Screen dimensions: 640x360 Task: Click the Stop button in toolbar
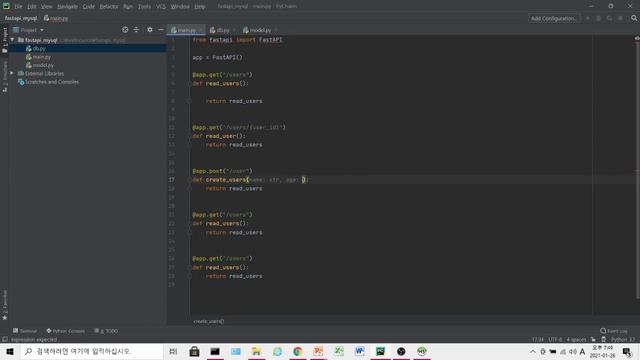click(x=620, y=18)
